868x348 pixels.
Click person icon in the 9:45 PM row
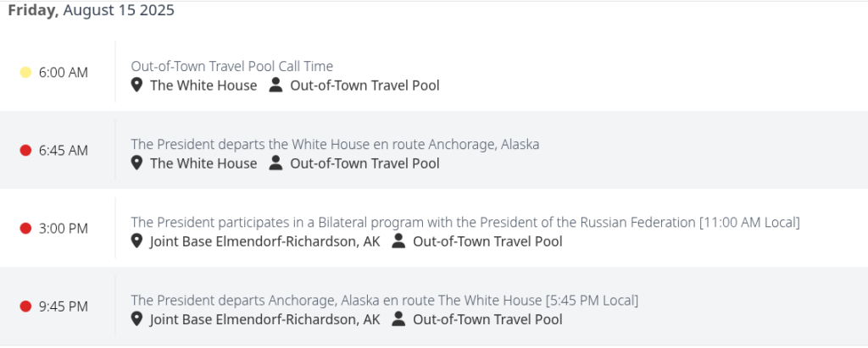tap(398, 318)
